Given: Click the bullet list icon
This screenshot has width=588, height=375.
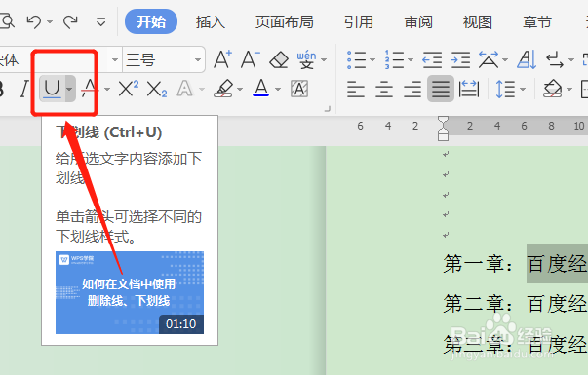Looking at the screenshot, I should pos(356,59).
